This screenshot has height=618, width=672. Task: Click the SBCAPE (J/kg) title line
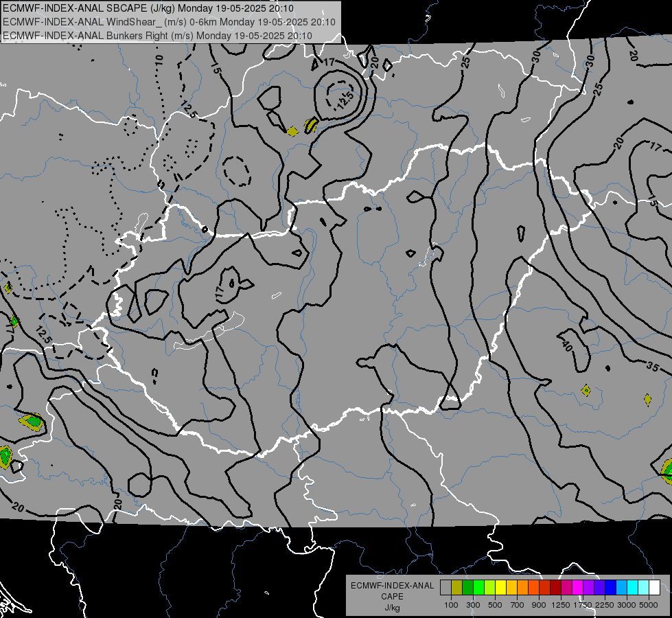tap(148, 8)
